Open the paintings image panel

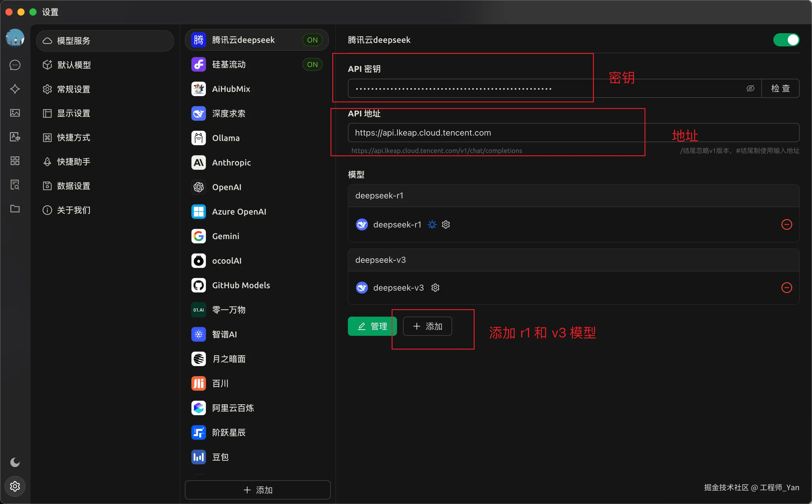coord(15,113)
